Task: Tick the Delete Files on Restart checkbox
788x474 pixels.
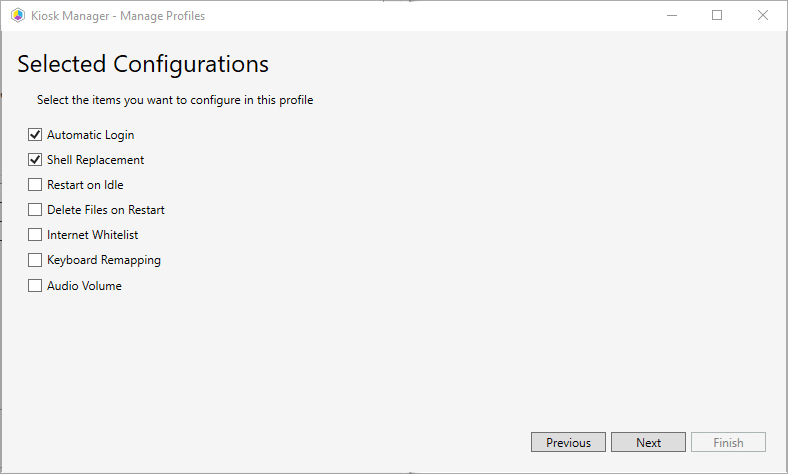Action: point(35,210)
